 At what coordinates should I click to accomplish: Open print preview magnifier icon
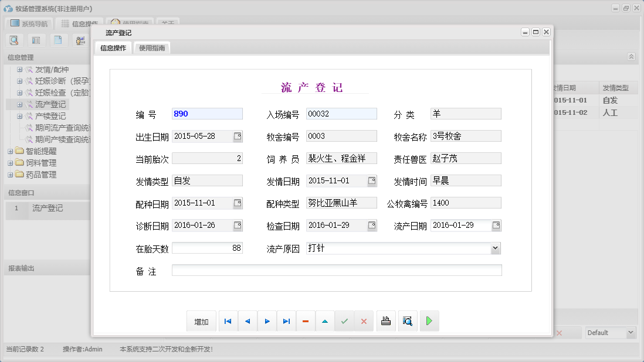pyautogui.click(x=408, y=321)
